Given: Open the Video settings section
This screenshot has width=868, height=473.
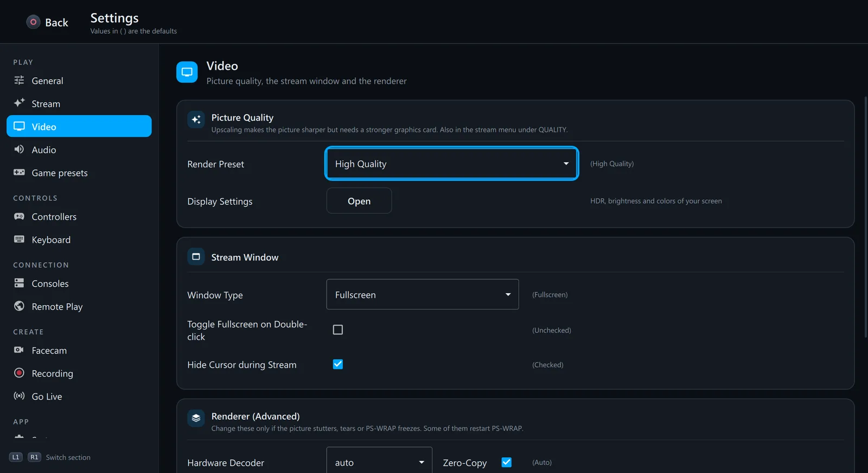Looking at the screenshot, I should tap(79, 126).
